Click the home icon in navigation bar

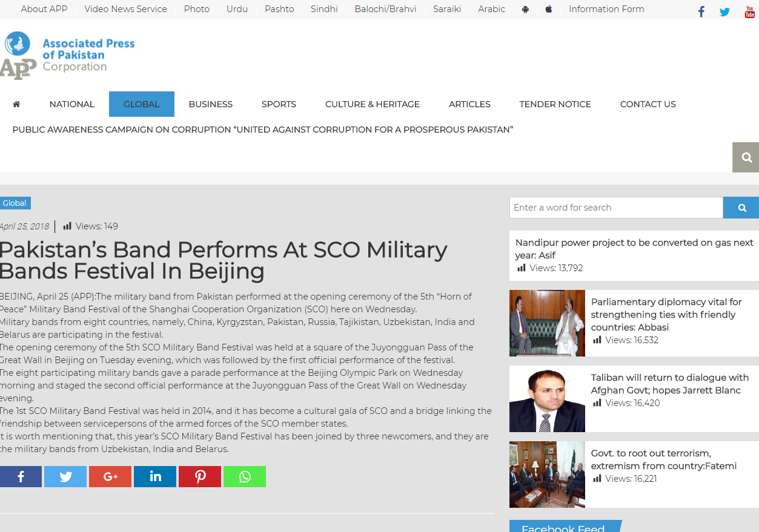16,104
